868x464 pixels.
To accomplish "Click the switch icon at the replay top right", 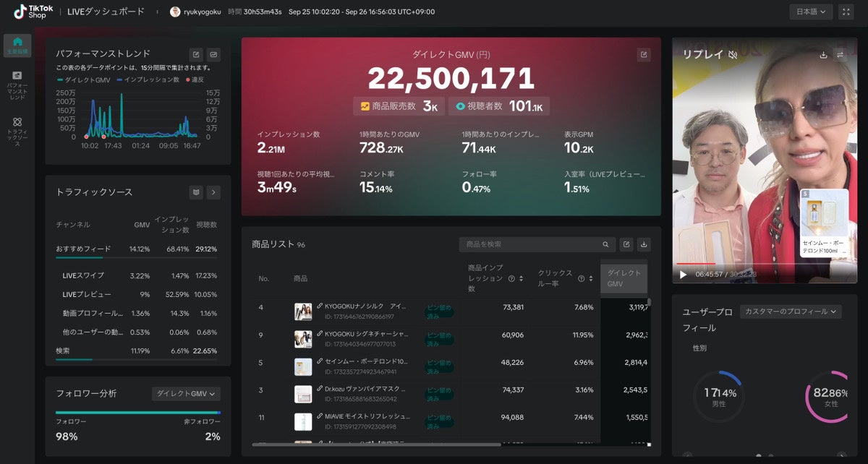I will [x=841, y=54].
